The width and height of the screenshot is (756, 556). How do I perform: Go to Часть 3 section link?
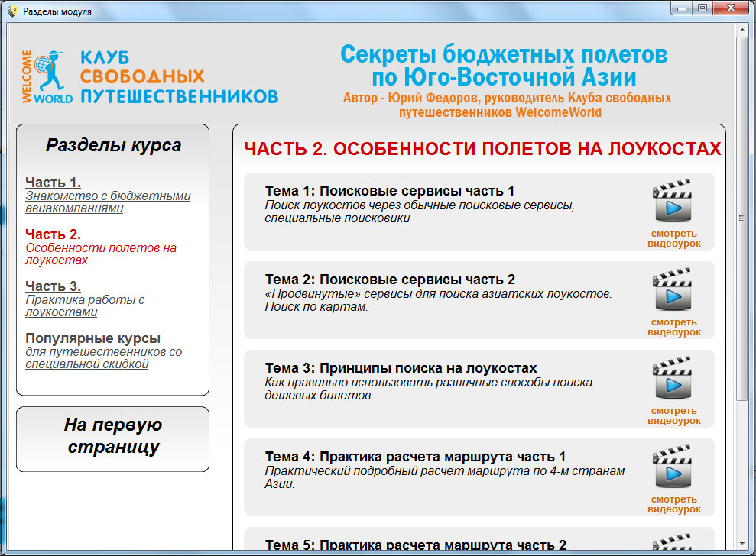[53, 286]
